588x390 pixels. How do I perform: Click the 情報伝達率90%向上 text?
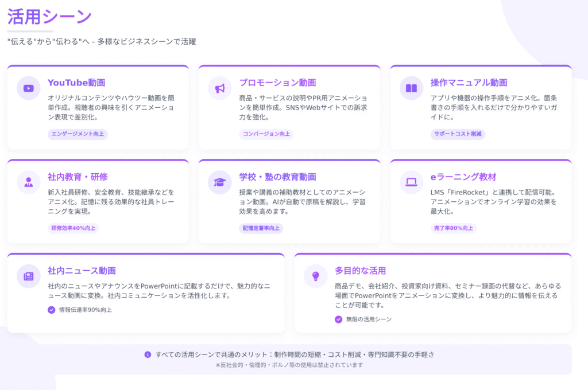pyautogui.click(x=86, y=310)
